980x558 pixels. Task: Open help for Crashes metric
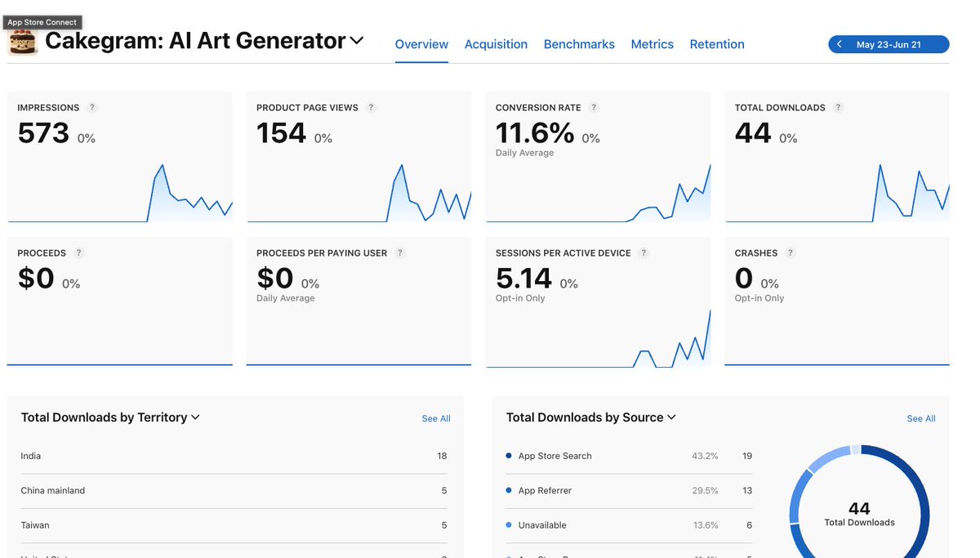point(791,252)
